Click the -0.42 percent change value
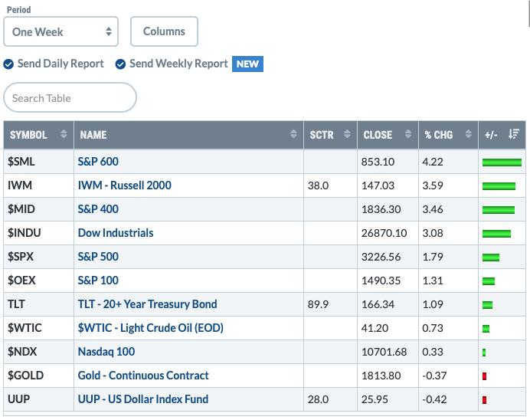Image resolution: width=530 pixels, height=420 pixels. (434, 399)
